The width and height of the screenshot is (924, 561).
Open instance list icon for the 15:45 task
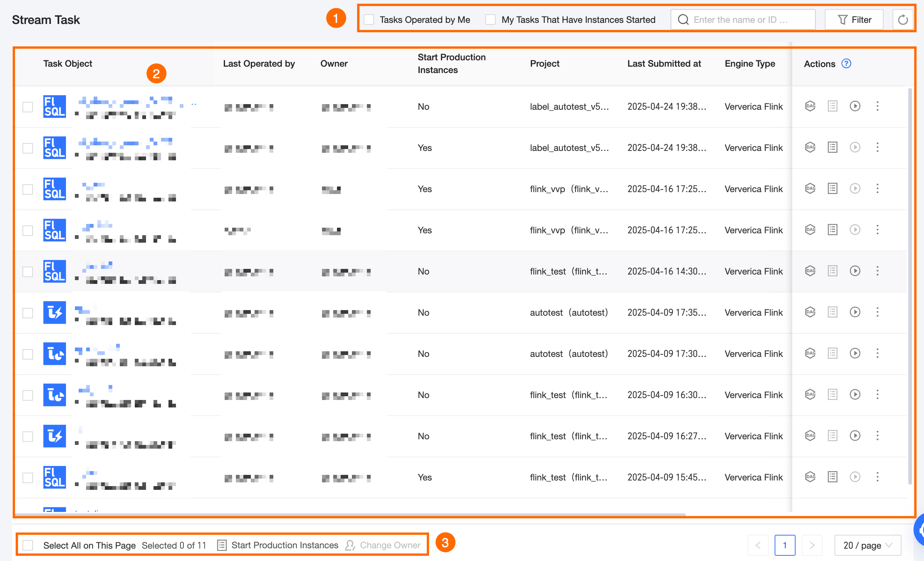(832, 477)
